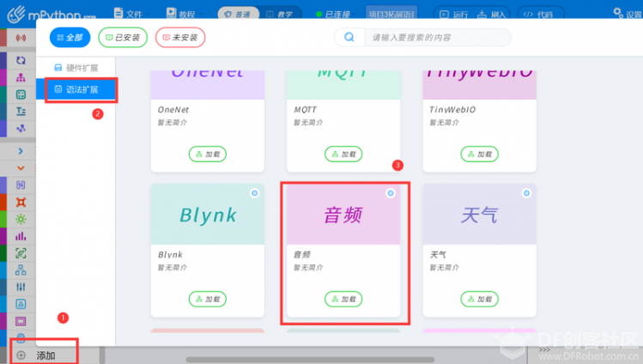This screenshot has width=643, height=364.
Task: Click the Blynk card banner
Action: (208, 215)
